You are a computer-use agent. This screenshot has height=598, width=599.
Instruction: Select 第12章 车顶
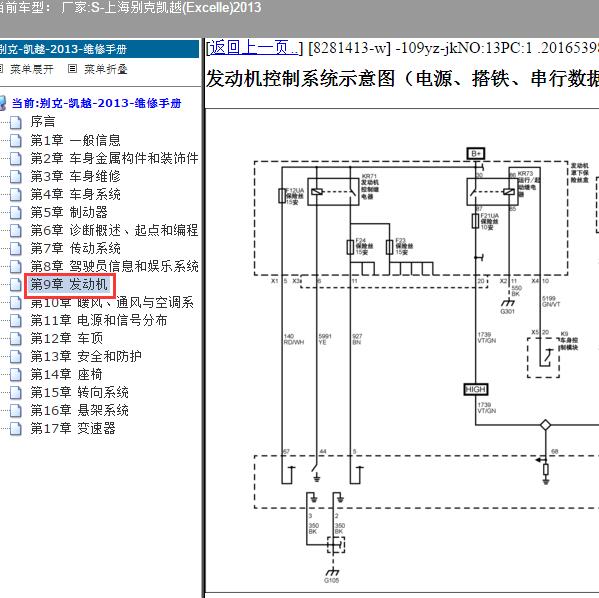click(67, 338)
